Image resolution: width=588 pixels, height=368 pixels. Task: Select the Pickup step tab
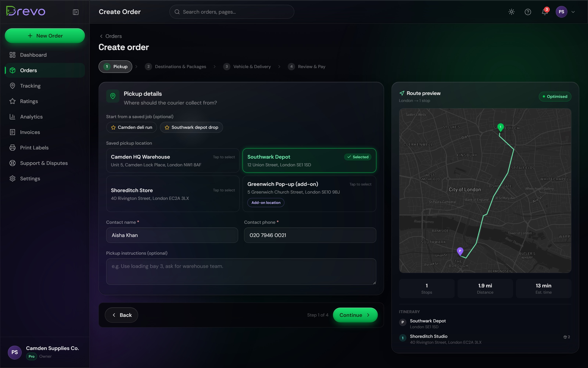pos(115,66)
